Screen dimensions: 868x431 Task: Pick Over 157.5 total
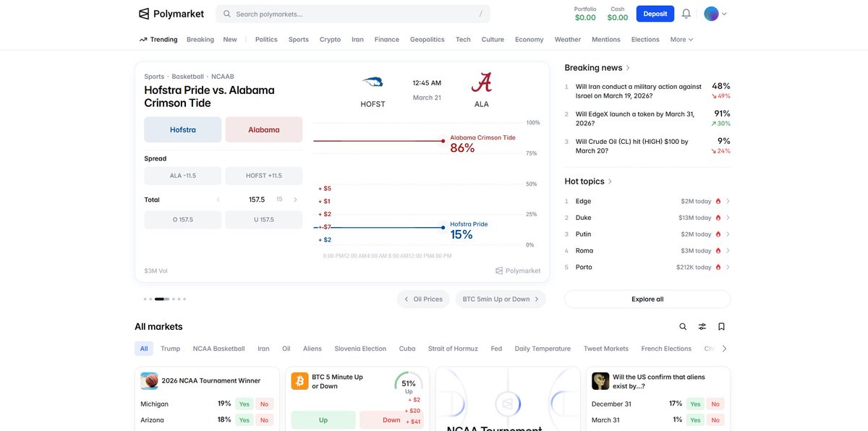click(x=183, y=220)
